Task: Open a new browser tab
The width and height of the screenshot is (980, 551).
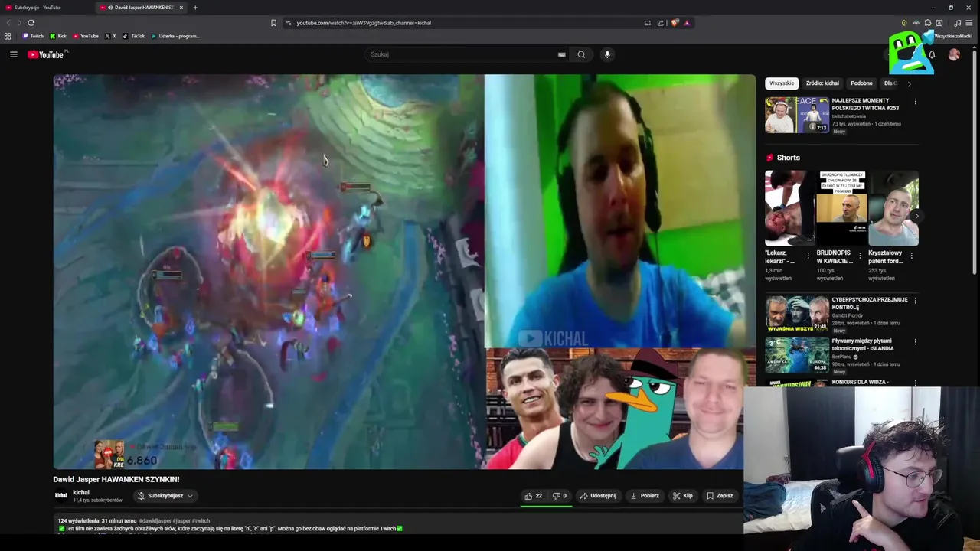Action: tap(195, 8)
